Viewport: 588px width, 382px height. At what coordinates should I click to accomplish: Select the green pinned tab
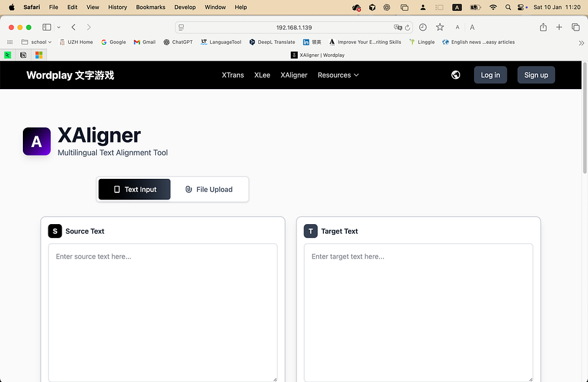coord(8,55)
